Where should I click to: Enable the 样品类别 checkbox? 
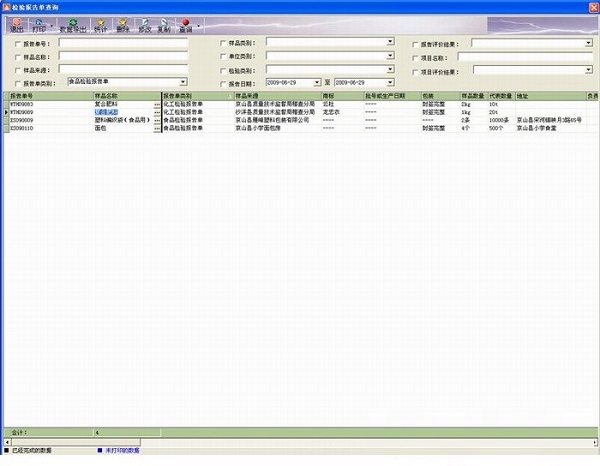point(223,43)
